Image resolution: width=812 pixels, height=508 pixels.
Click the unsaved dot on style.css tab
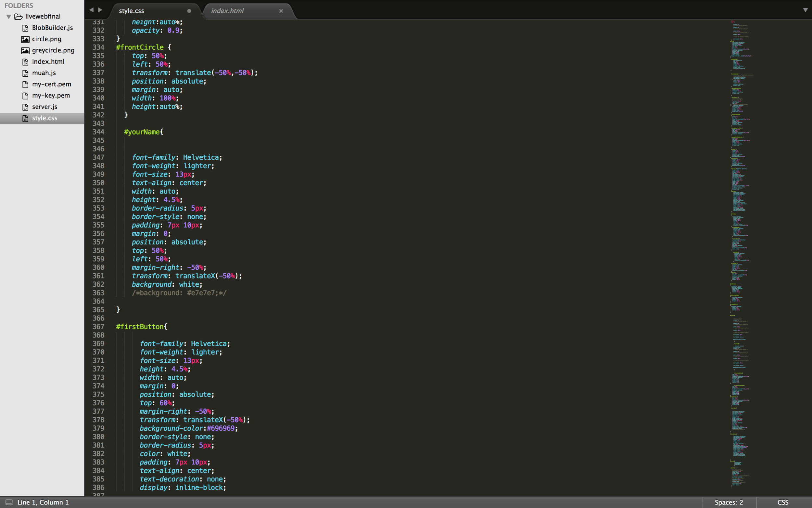(x=189, y=11)
